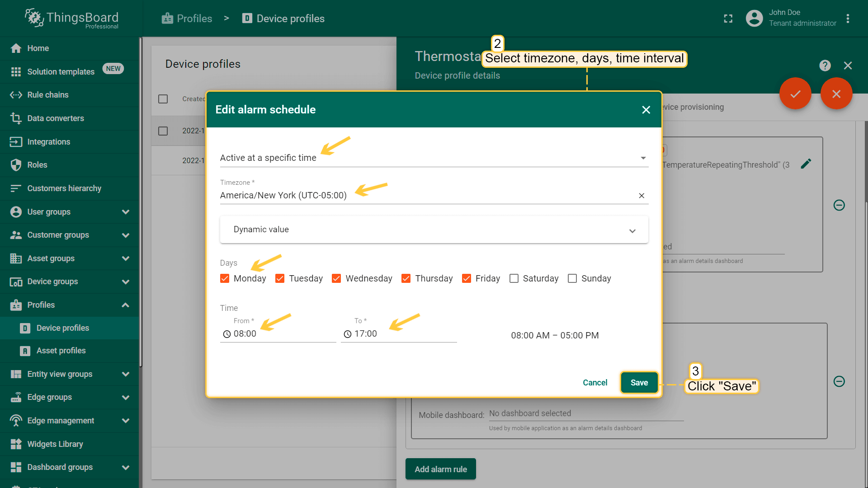Discard changes with orange X button
868x488 pixels.
click(836, 94)
